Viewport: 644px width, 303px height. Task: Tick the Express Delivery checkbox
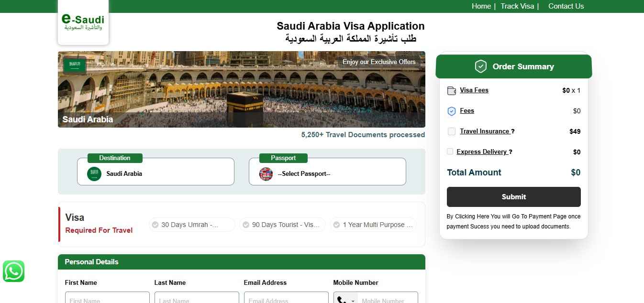450,151
